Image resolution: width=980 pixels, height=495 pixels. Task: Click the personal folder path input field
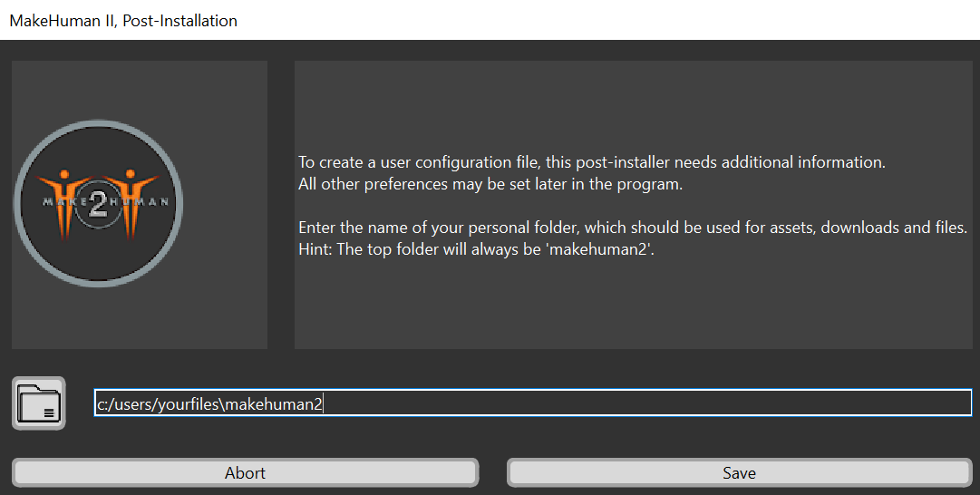click(x=533, y=403)
